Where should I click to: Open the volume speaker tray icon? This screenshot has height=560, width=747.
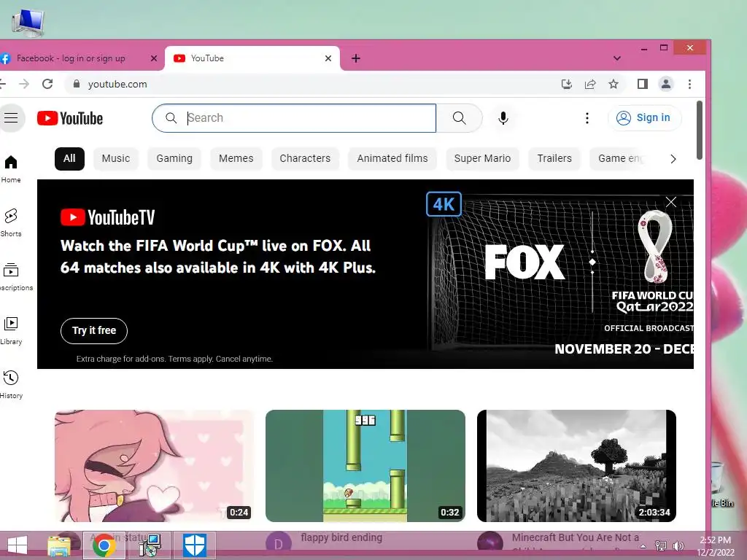pyautogui.click(x=678, y=545)
